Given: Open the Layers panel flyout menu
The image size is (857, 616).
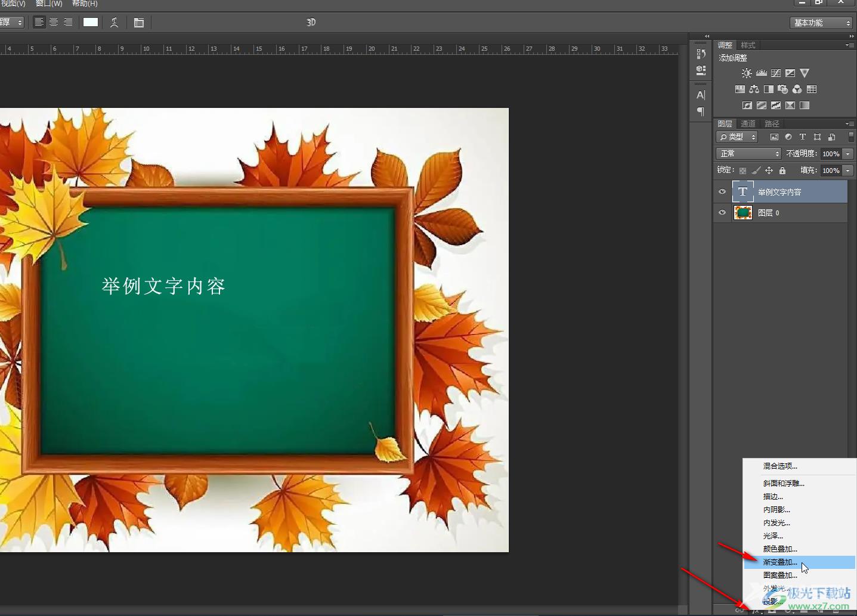Looking at the screenshot, I should [x=850, y=123].
